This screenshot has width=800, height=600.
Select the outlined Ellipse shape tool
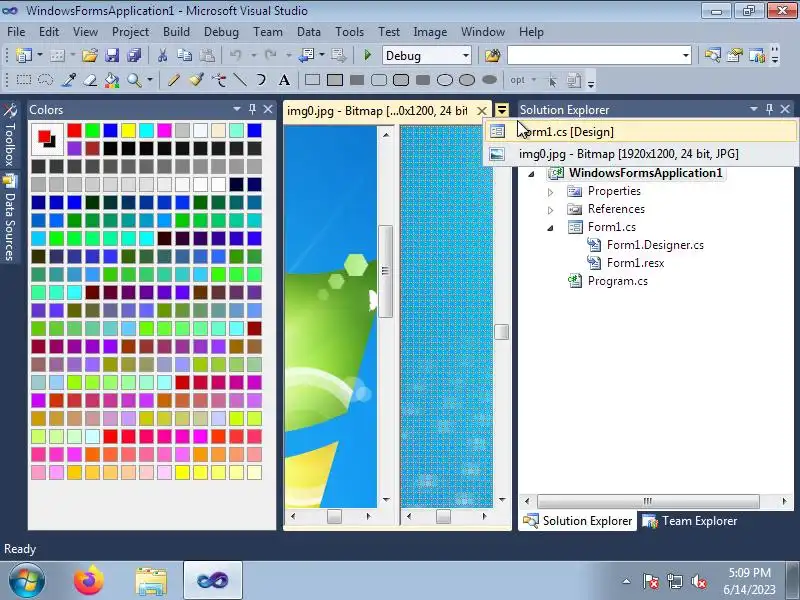click(x=444, y=80)
